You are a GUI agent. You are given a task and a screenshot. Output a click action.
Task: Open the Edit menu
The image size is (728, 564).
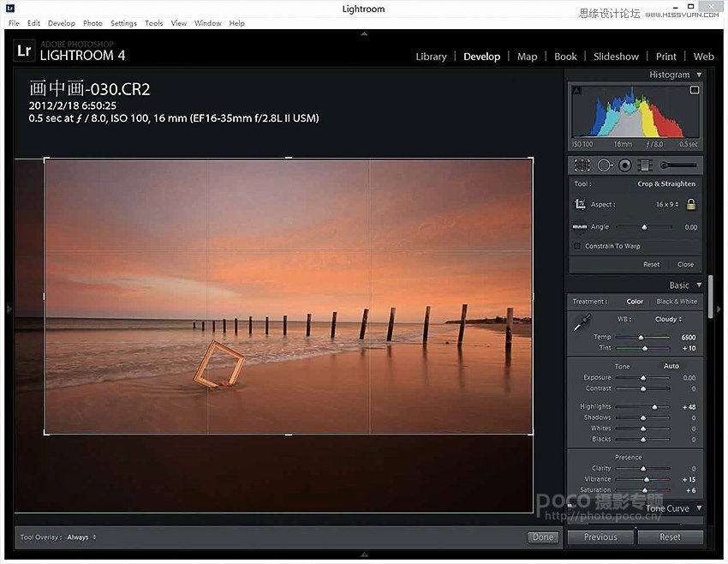coord(33,23)
